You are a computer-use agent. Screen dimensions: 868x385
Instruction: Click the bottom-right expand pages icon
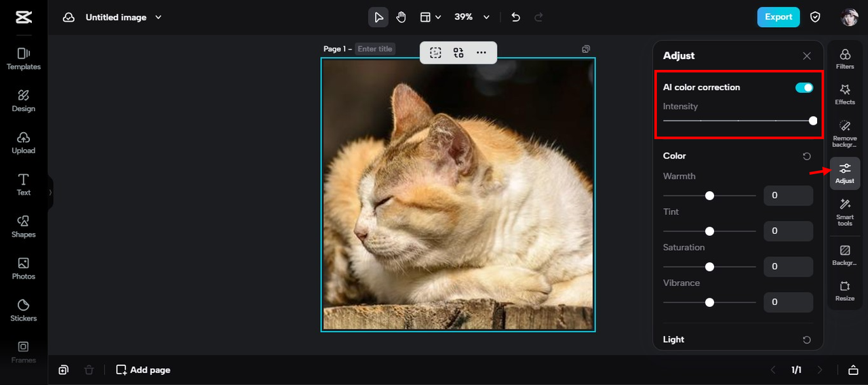click(853, 369)
